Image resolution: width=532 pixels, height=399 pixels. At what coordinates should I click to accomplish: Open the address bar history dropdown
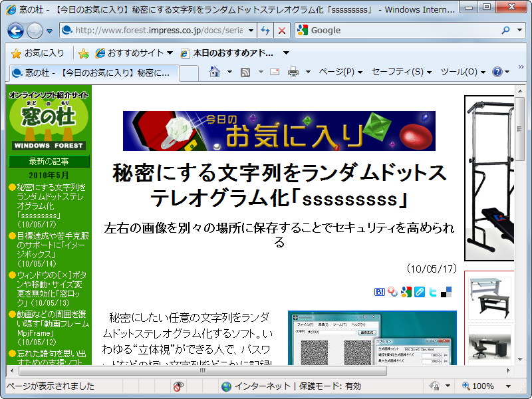click(251, 30)
